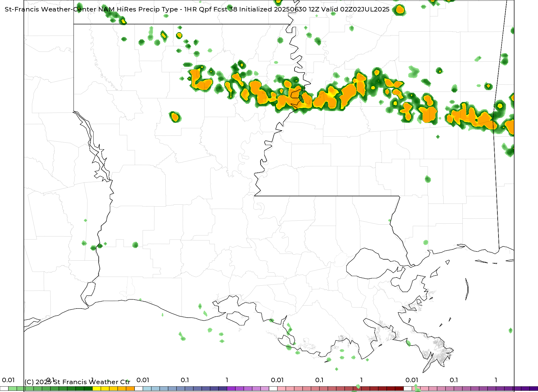
Task: Click the map title text at top
Action: pyautogui.click(x=197, y=9)
